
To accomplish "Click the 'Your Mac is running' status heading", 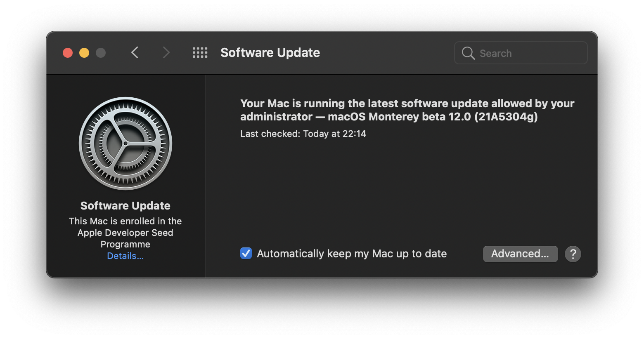I will [407, 110].
